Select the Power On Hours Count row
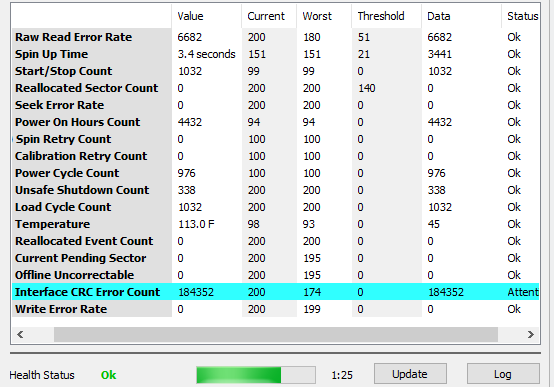The height and width of the screenshot is (387, 554). [x=276, y=122]
